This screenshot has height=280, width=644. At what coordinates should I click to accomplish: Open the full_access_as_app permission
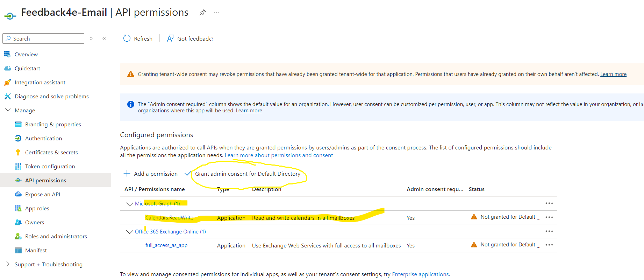(x=166, y=245)
